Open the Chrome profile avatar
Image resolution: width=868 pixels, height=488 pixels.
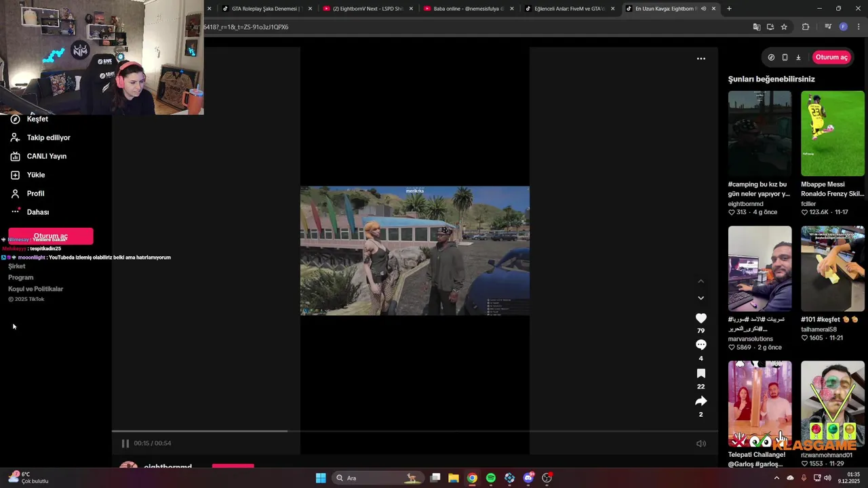(844, 27)
